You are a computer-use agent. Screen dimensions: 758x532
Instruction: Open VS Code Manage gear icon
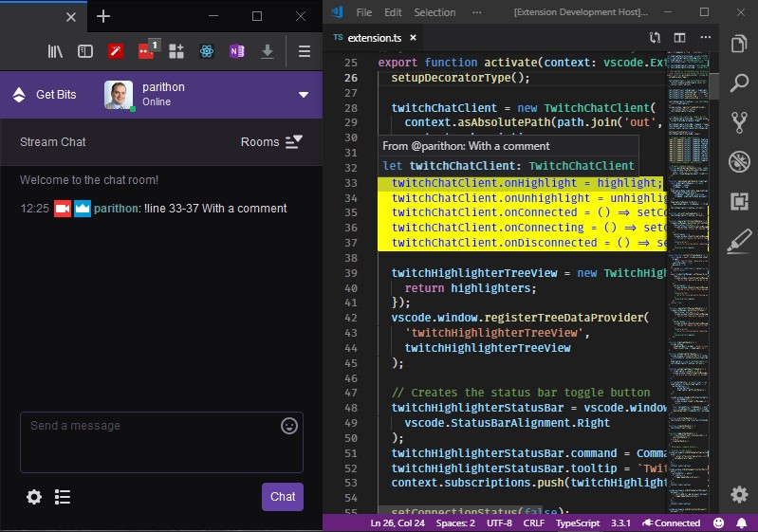coord(739,494)
